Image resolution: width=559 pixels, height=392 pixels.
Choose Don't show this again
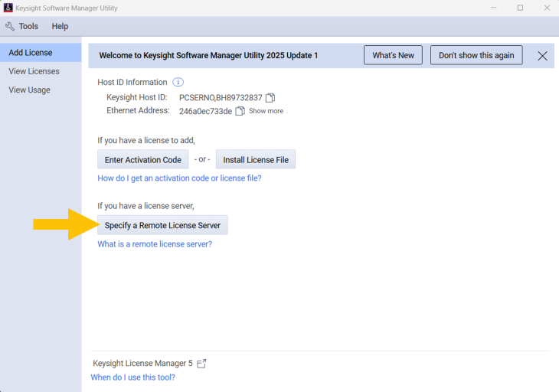pos(476,55)
